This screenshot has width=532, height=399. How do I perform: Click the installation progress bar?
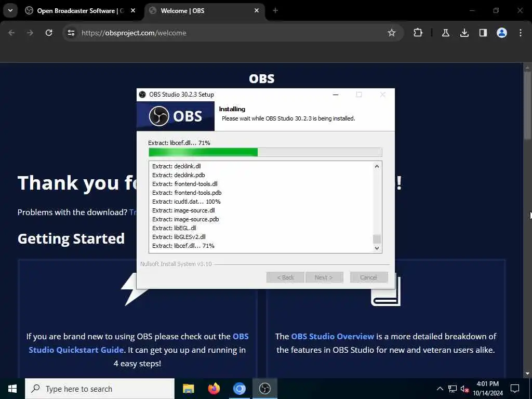point(265,152)
